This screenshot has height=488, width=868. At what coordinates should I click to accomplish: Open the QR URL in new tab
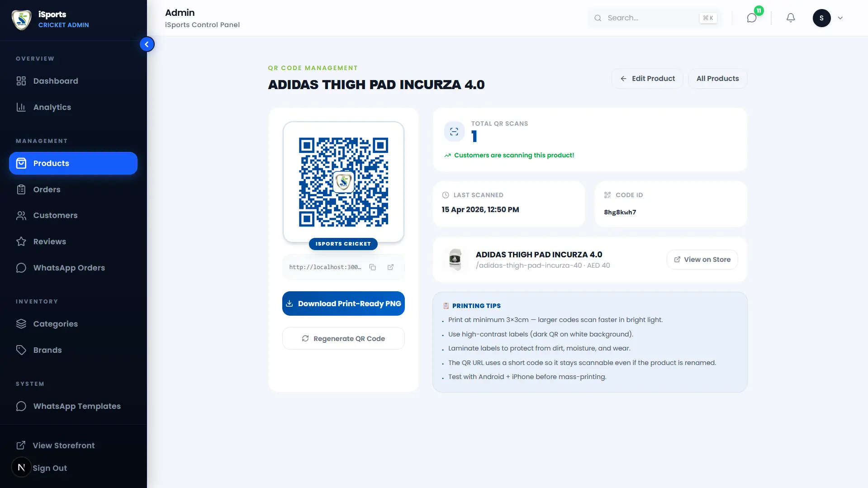tap(390, 267)
